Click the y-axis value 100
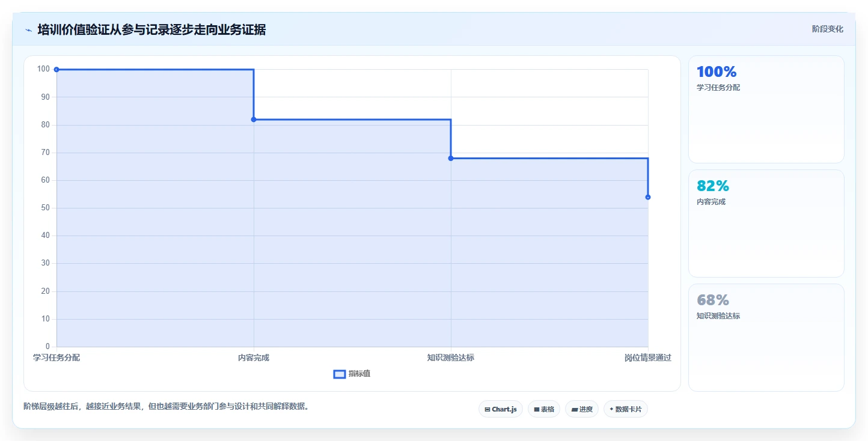Viewport: 868px width, 441px height. 43,69
